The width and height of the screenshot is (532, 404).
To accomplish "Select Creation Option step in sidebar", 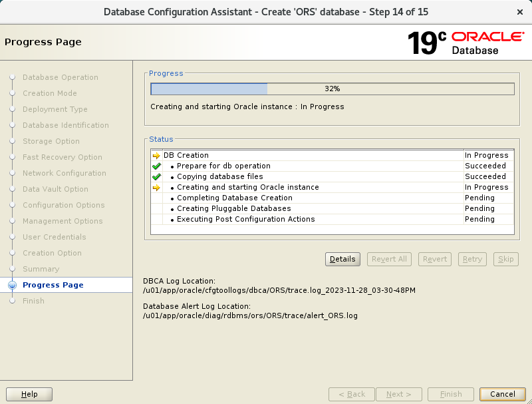I will coord(53,253).
